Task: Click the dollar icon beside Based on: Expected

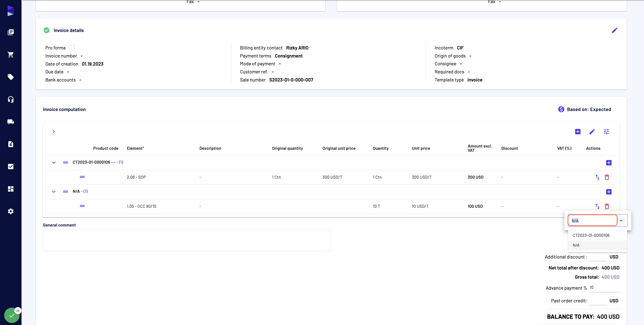Action: pos(561,109)
